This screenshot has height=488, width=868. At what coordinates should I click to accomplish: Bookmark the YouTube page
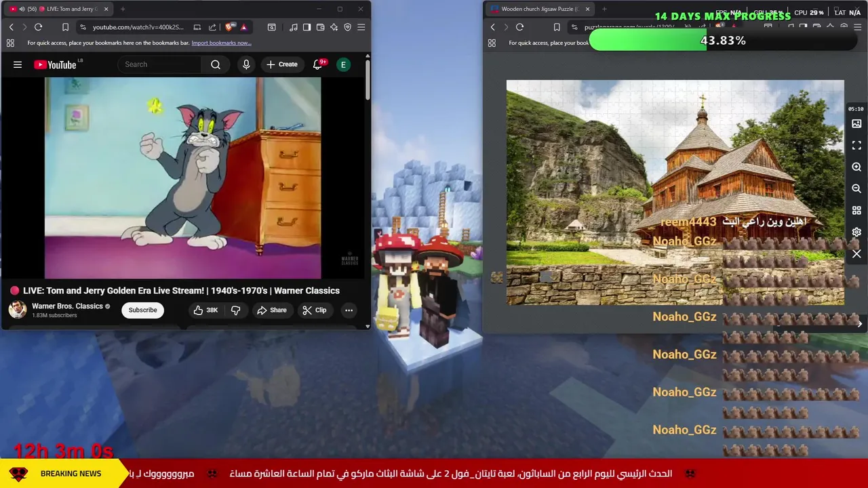[x=65, y=27]
